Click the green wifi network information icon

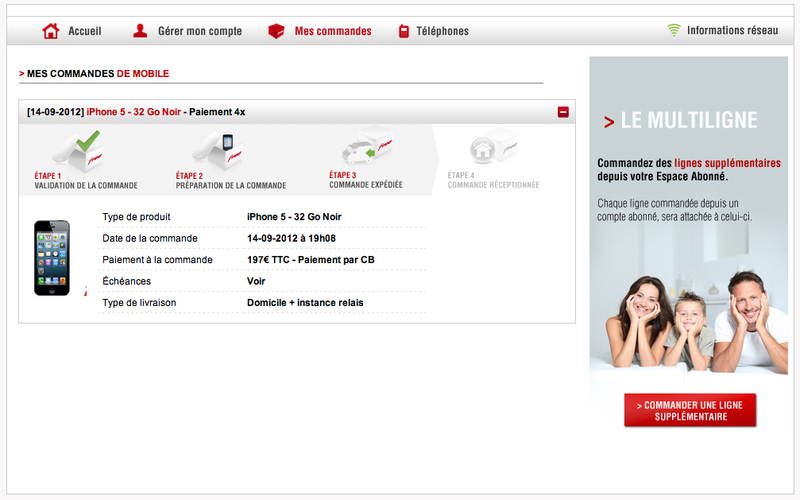[674, 30]
